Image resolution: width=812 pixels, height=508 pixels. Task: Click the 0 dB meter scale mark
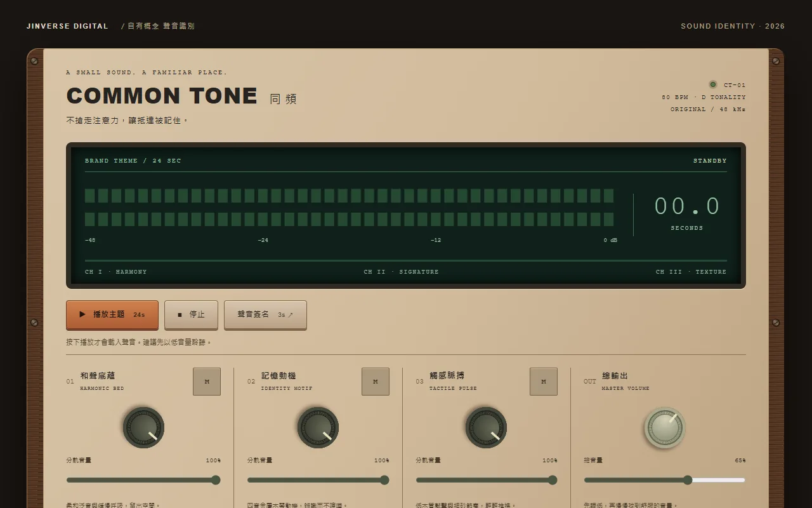610,240
